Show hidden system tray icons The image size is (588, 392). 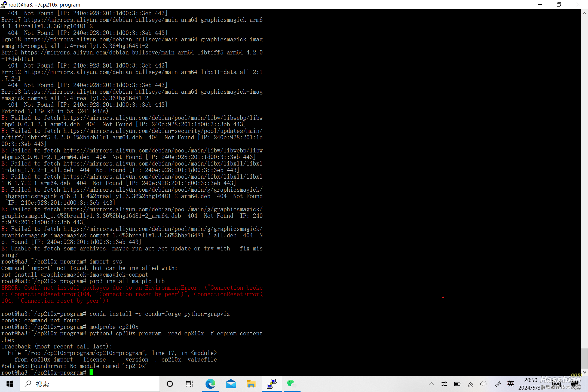pos(431,384)
